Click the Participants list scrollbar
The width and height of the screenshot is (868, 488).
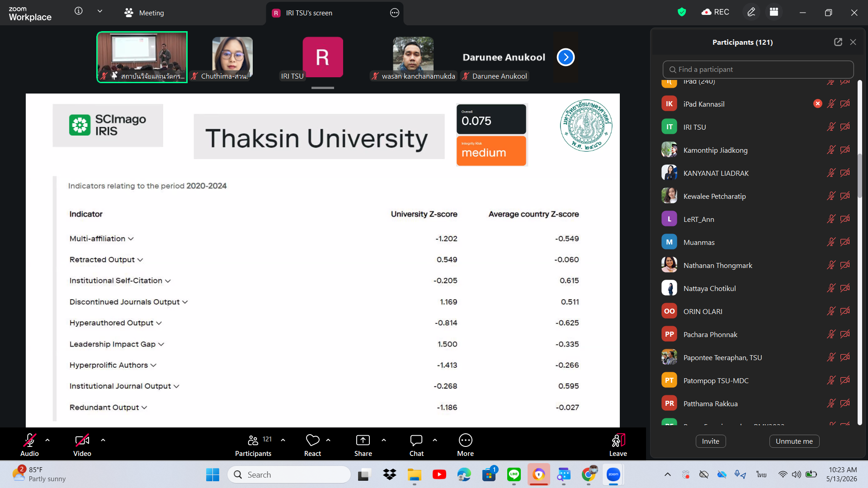point(859,176)
